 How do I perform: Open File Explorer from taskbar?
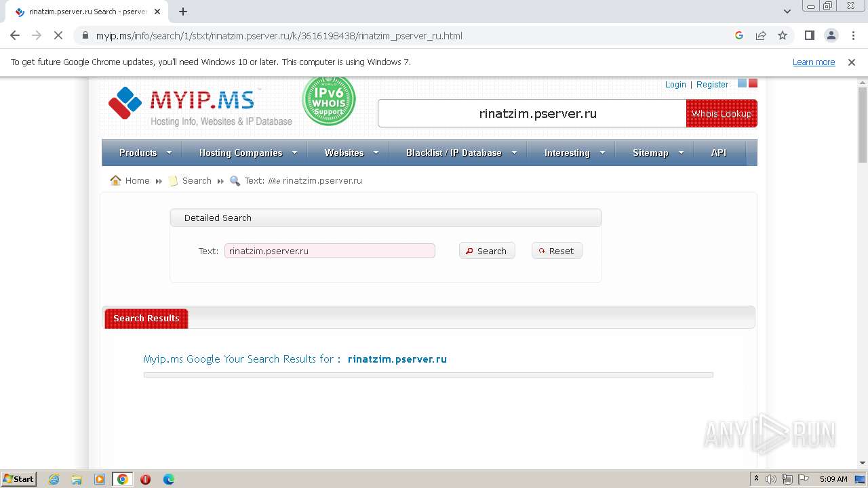(77, 479)
